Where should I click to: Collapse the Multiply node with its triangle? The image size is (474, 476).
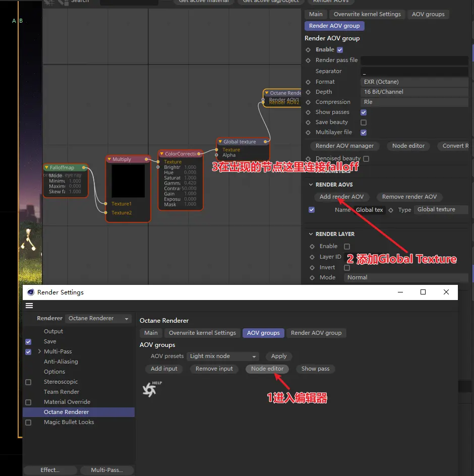[109, 159]
